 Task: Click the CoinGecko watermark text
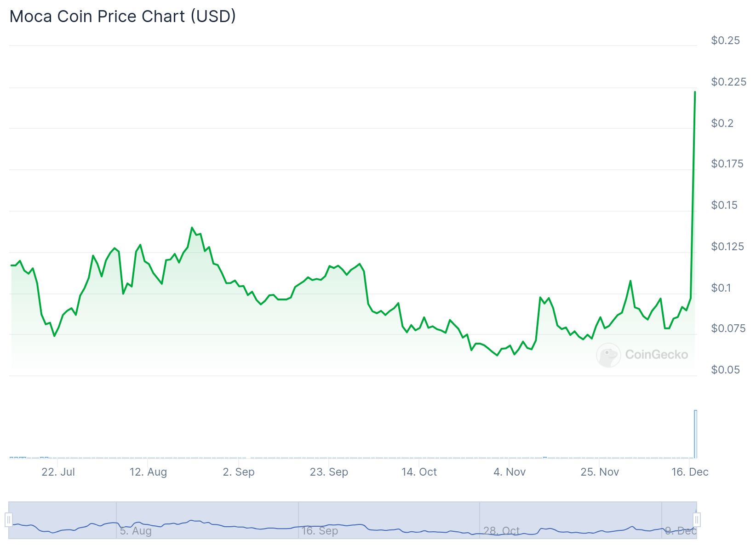click(656, 355)
